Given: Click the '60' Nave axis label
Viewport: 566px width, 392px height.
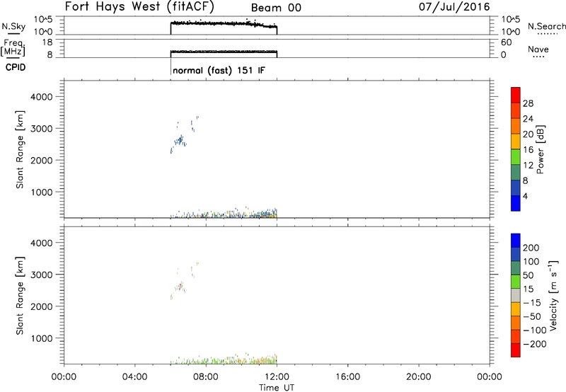Looking at the screenshot, I should pyautogui.click(x=506, y=42).
